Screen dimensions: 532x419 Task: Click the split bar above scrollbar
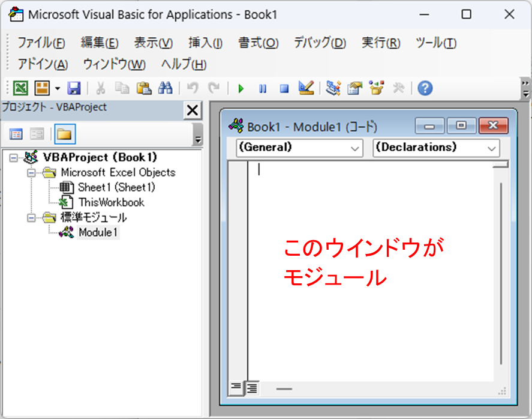pyautogui.click(x=501, y=164)
